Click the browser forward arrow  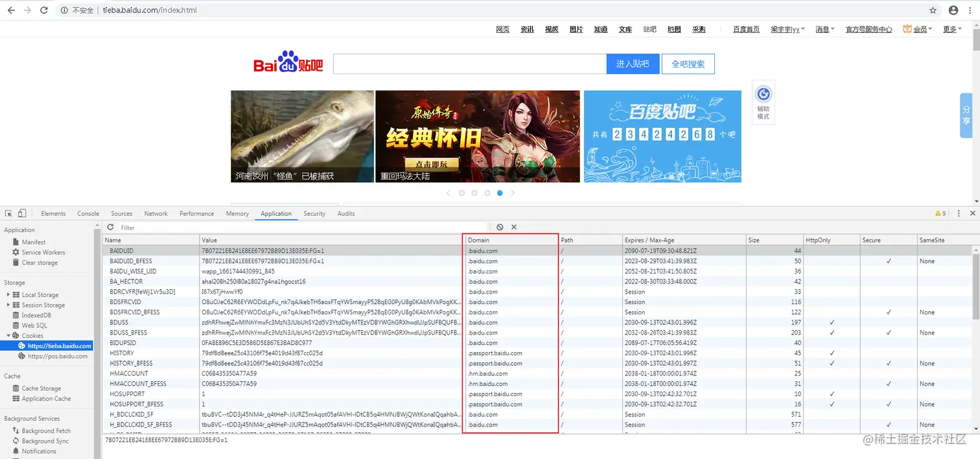pyautogui.click(x=27, y=10)
